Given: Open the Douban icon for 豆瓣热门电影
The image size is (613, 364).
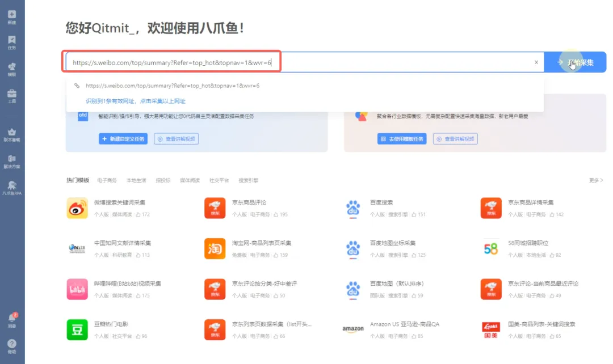Looking at the screenshot, I should coord(77,330).
